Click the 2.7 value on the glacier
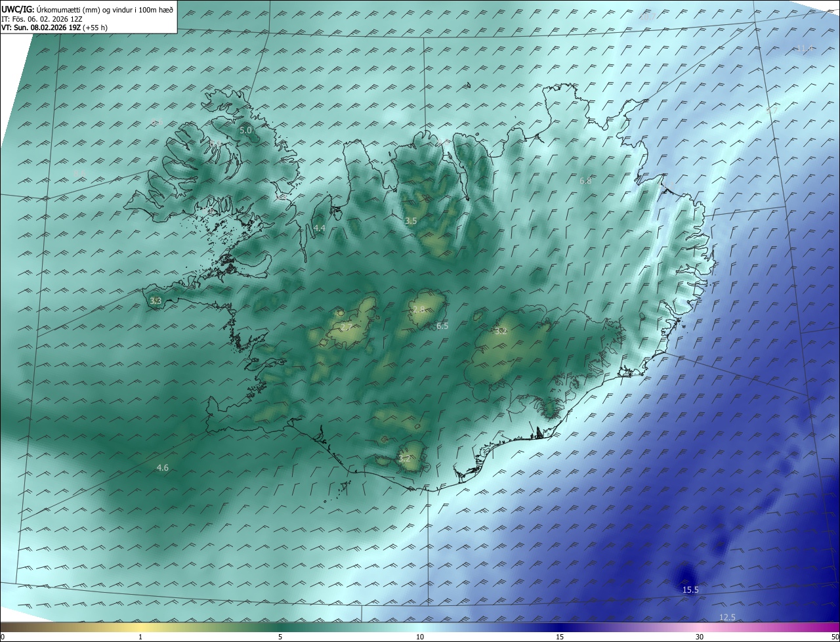 pos(346,326)
